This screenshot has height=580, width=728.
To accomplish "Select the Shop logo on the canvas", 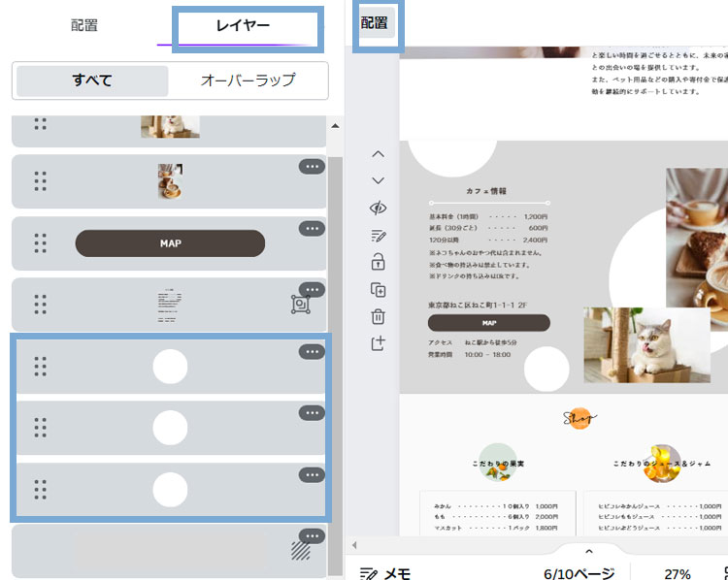I will [579, 418].
